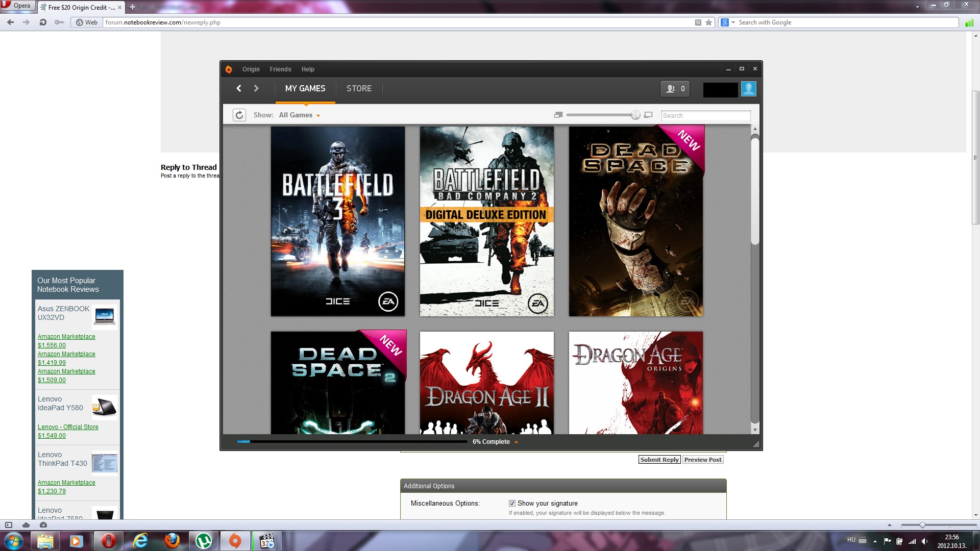Toggle Opera panel icon in status bar
The height and width of the screenshot is (551, 980).
(9, 525)
